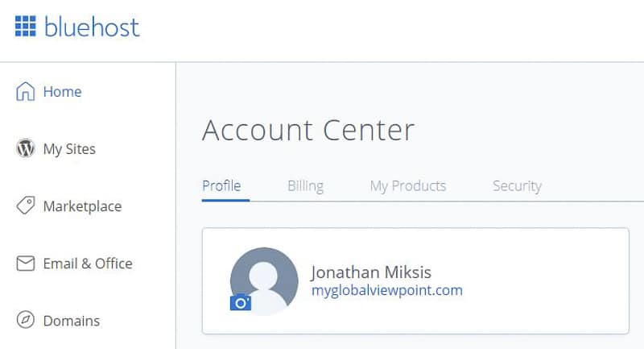This screenshot has height=349, width=644.
Task: Open Domains in the sidebar
Action: pyautogui.click(x=72, y=321)
